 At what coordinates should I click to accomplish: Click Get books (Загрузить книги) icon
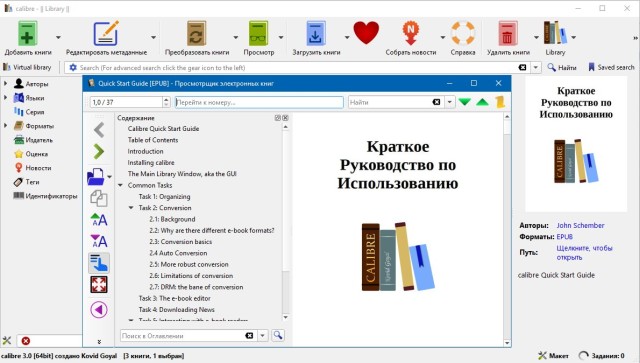(x=316, y=33)
